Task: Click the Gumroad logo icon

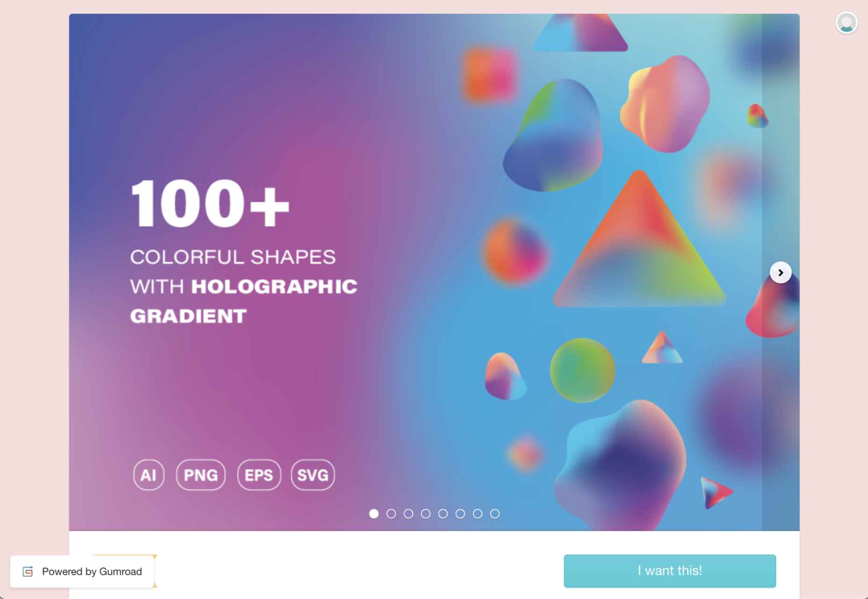Action: click(x=28, y=571)
